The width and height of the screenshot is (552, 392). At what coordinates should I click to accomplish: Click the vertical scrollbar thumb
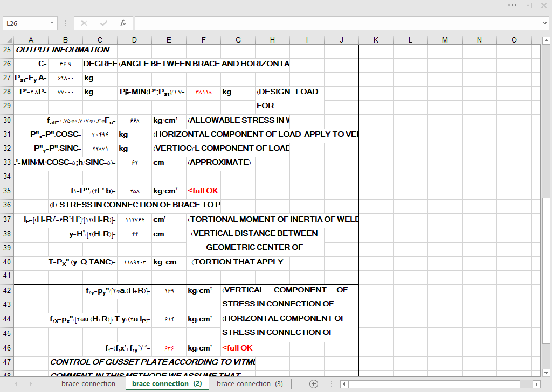(546, 270)
